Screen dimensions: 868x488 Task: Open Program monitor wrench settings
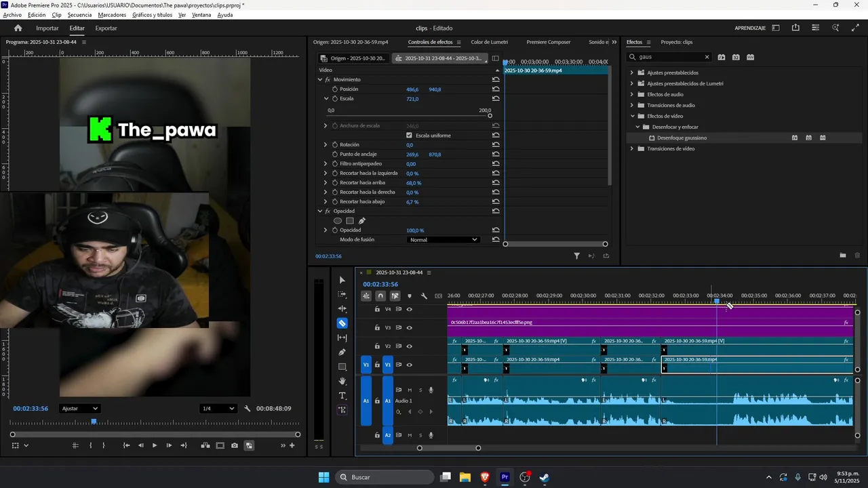tap(248, 409)
